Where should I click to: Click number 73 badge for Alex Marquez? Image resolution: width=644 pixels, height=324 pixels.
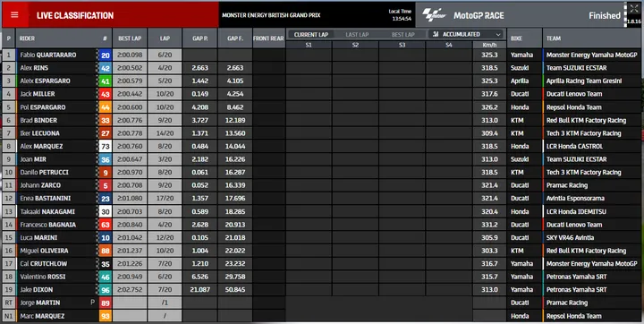[106, 147]
